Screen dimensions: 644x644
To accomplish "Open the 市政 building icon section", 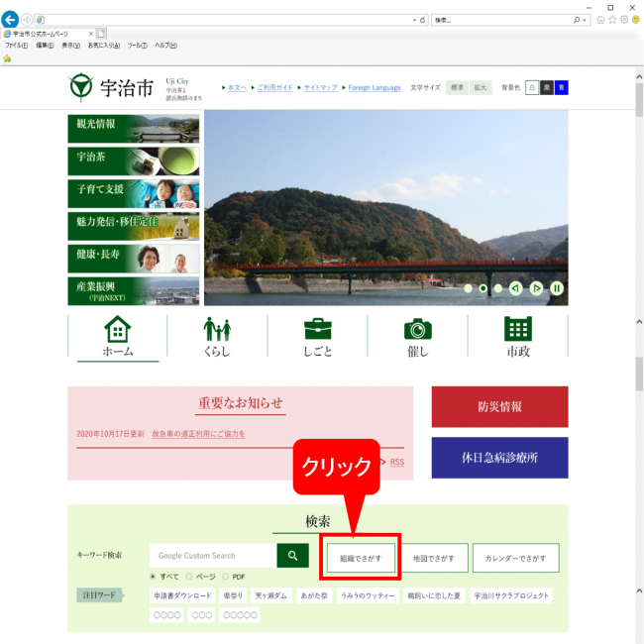I will [x=517, y=337].
